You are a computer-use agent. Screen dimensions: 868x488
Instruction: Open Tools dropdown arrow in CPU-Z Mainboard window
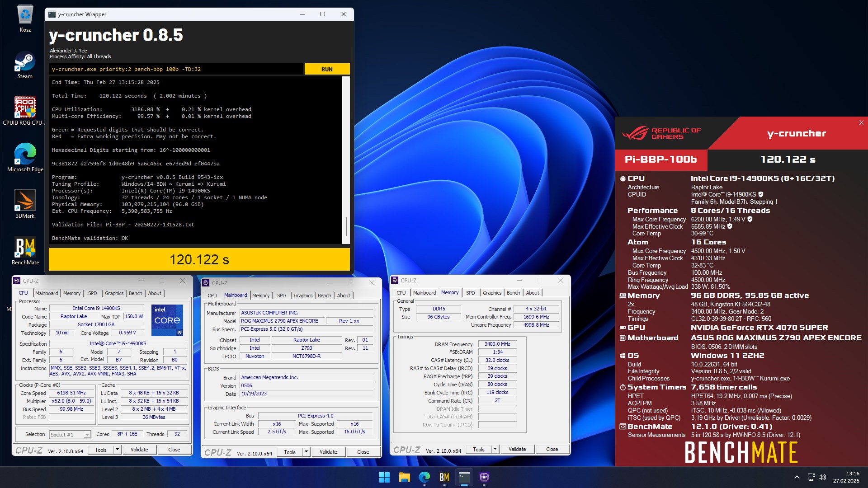click(306, 452)
